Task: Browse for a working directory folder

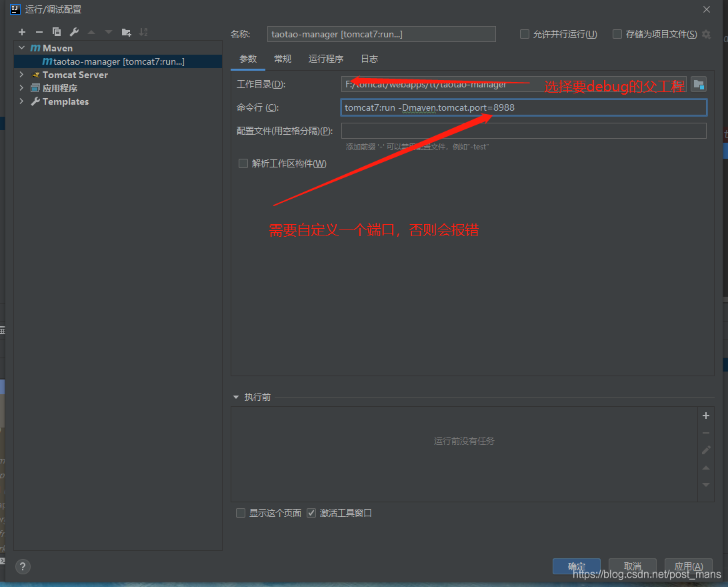Action: 697,83
